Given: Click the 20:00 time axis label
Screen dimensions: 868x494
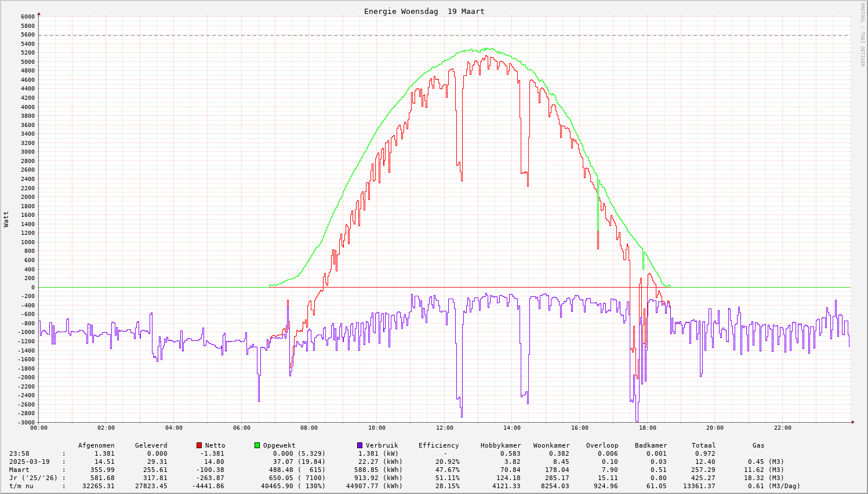Looking at the screenshot, I should [714, 428].
